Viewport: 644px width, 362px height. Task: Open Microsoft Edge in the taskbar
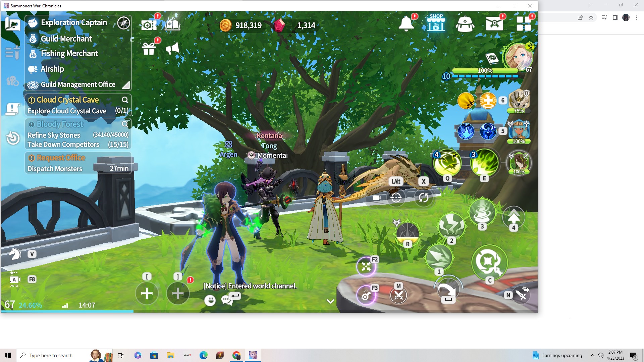click(203, 355)
